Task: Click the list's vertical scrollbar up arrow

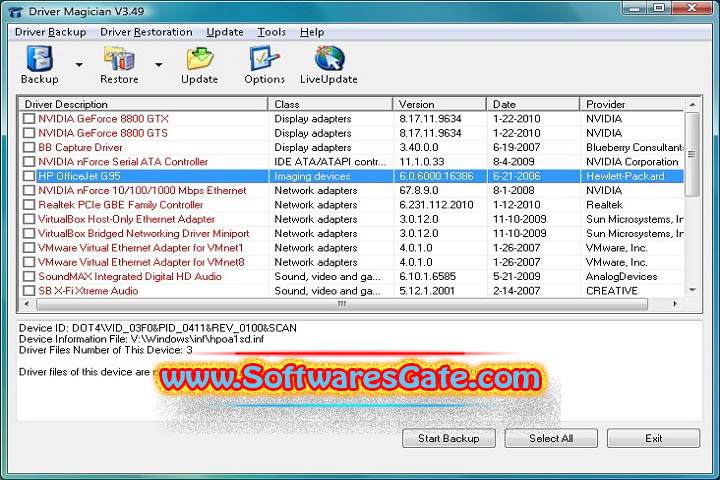Action: [x=692, y=105]
